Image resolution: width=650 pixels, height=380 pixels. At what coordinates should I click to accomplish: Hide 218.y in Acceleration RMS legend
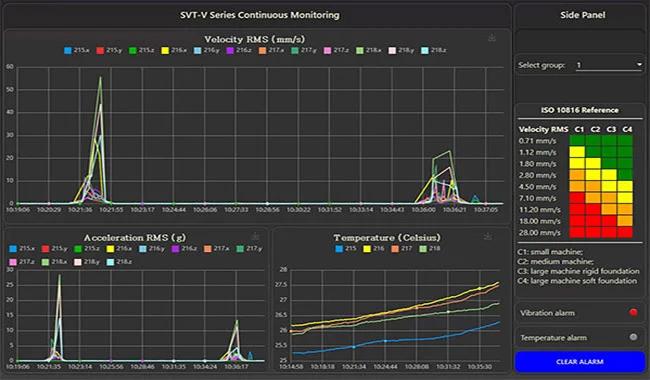[x=87, y=262]
